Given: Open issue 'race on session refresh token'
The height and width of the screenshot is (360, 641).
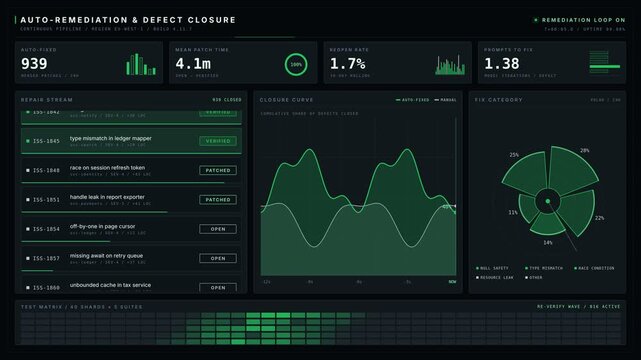Looking at the screenshot, I should [x=107, y=168].
